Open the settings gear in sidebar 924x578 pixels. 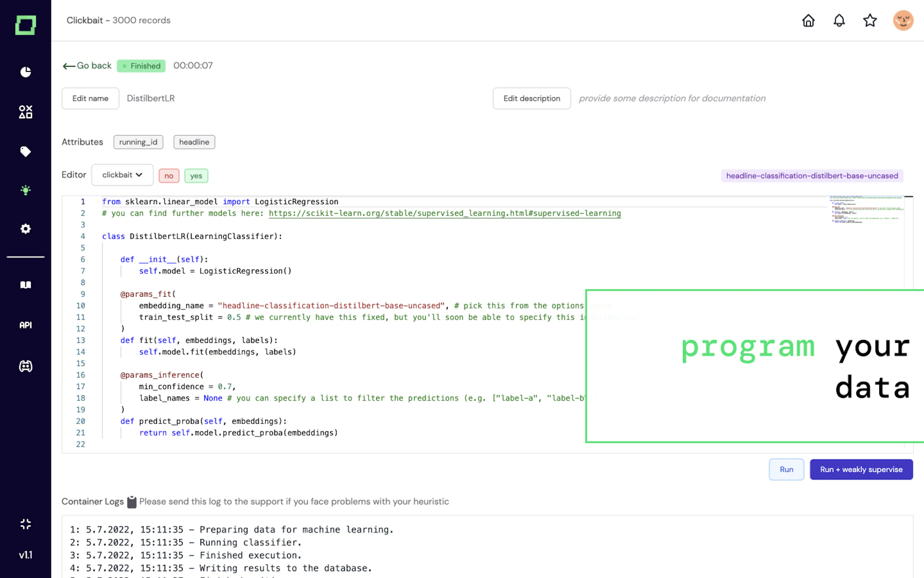coord(25,229)
